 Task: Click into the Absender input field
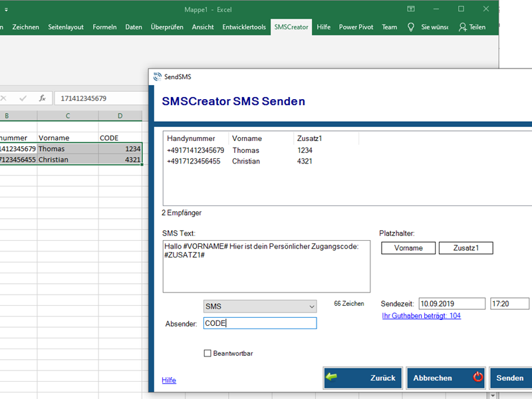[260, 323]
